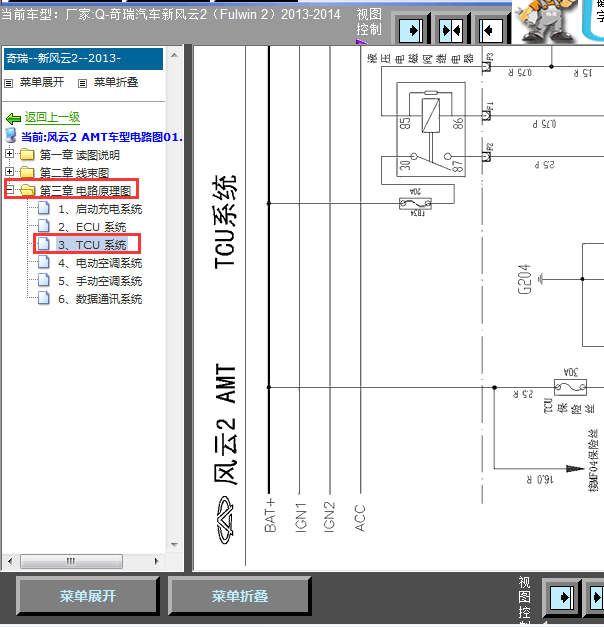Click 返回上一级 link

(52, 117)
